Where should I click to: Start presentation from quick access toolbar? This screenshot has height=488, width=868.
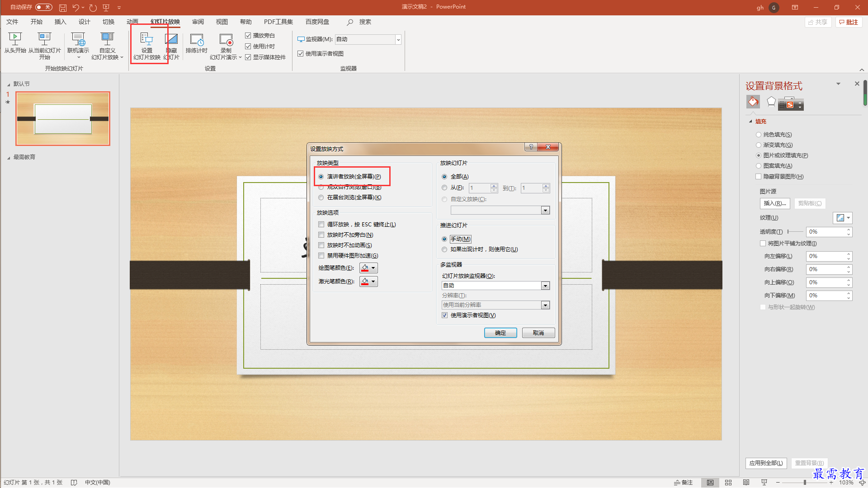[106, 8]
